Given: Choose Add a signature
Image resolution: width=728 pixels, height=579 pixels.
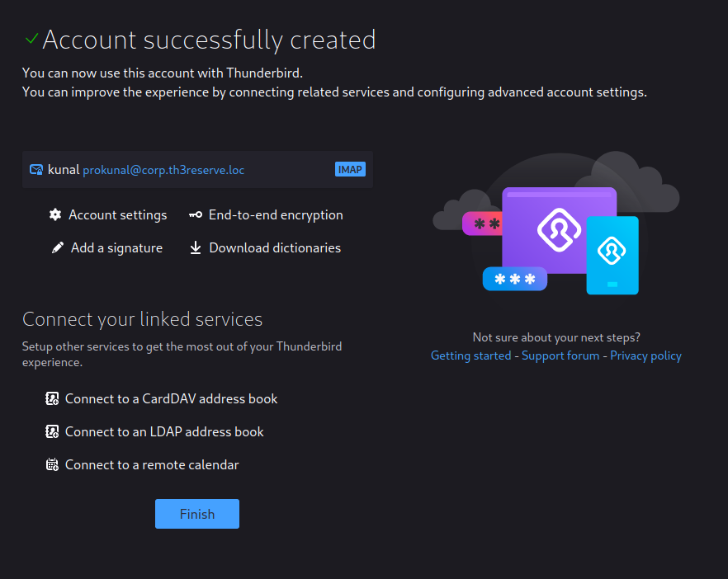Looking at the screenshot, I should coord(116,247).
